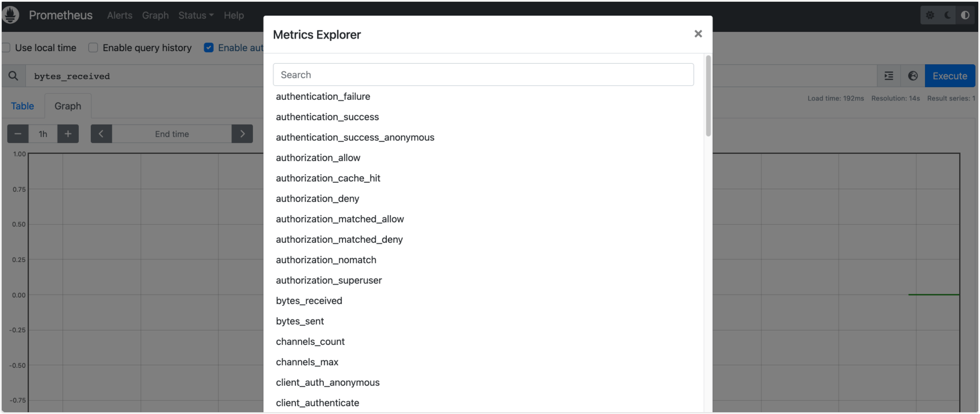The image size is (980, 414).
Task: Enable query history checkbox
Action: 93,47
